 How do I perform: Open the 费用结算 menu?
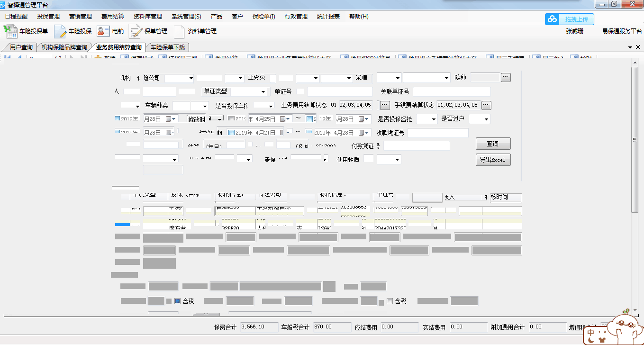click(x=113, y=16)
